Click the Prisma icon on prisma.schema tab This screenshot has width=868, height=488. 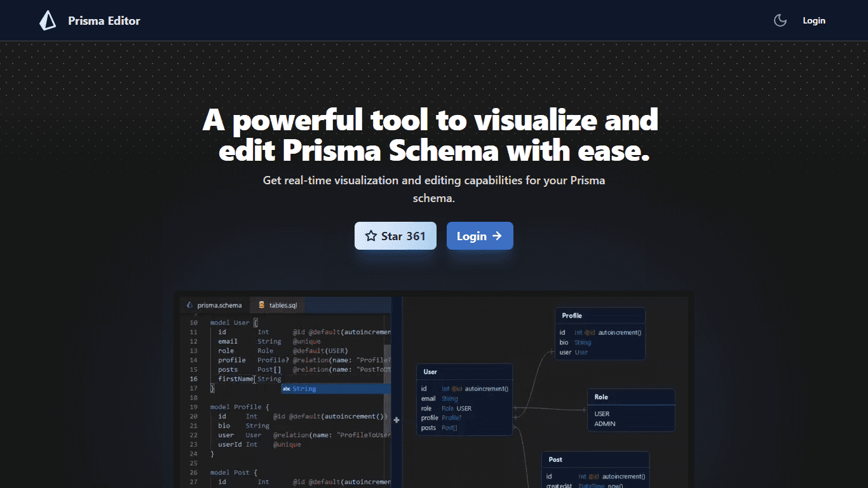tap(189, 305)
